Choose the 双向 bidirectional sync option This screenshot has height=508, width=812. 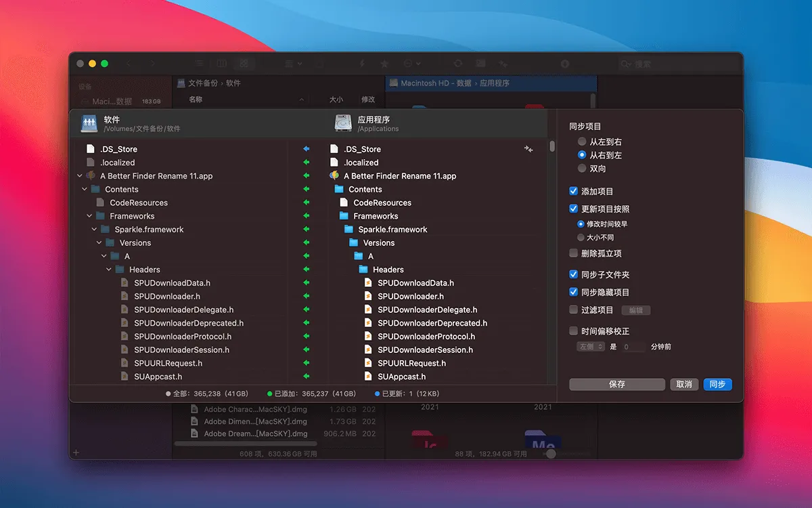pyautogui.click(x=582, y=169)
